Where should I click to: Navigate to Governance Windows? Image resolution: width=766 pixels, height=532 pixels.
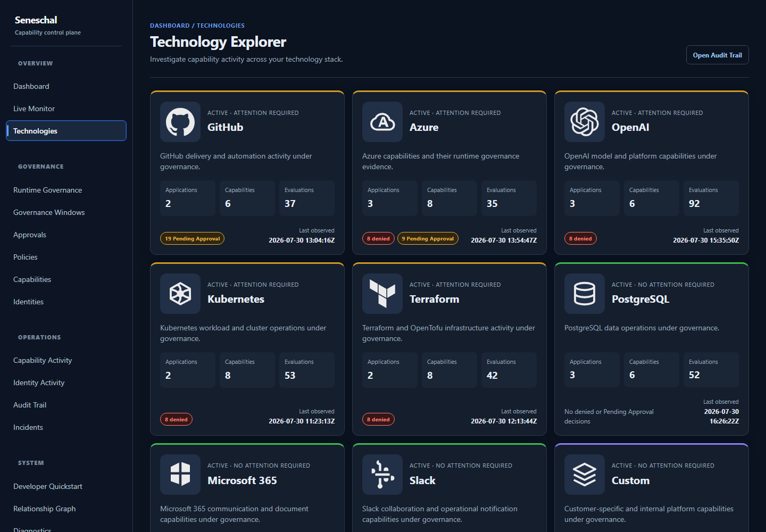click(x=66, y=212)
